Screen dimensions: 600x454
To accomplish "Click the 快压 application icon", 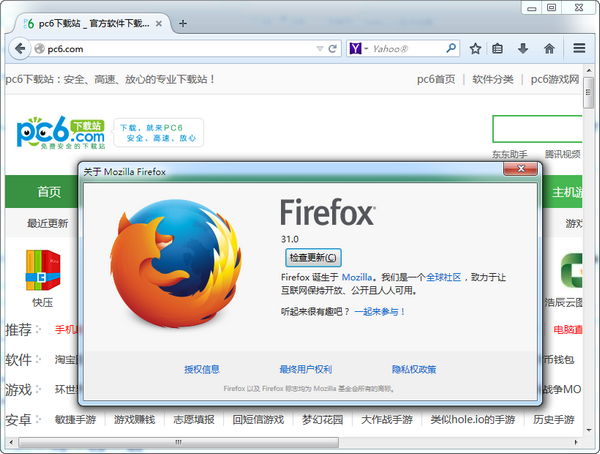I will (x=42, y=270).
